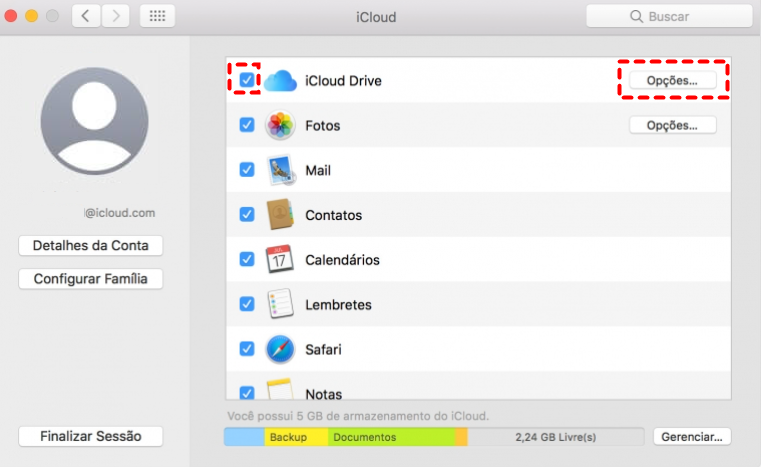The image size is (764, 467).
Task: Click the Calendários calendar icon
Action: [280, 259]
